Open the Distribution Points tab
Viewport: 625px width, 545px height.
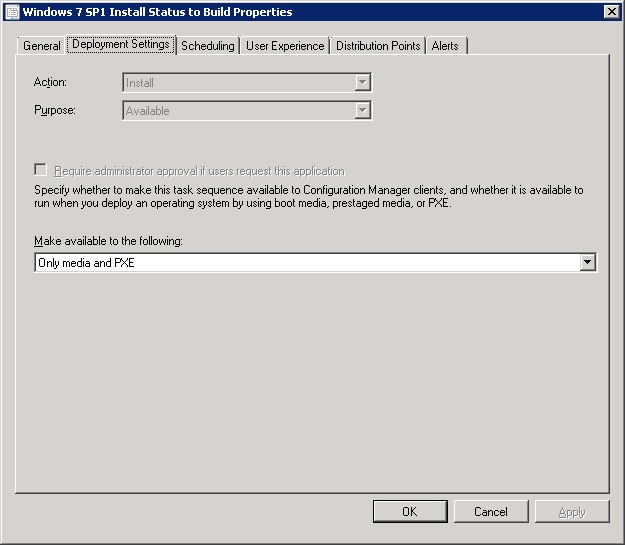point(378,46)
